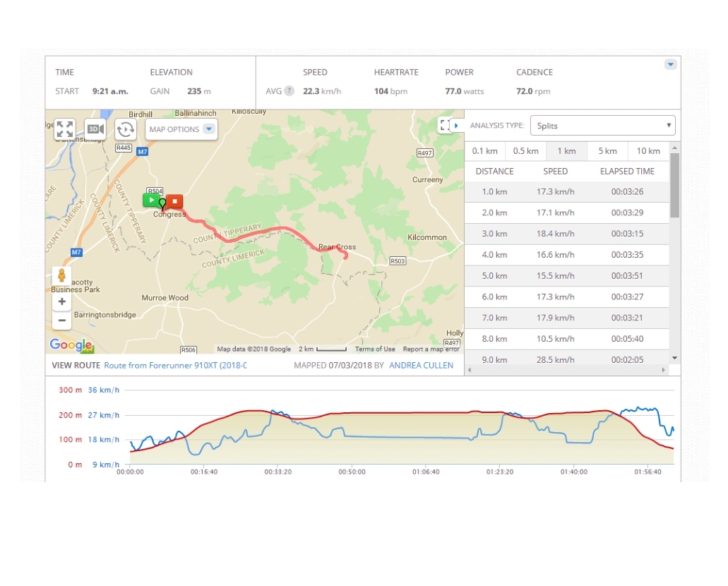The height and width of the screenshot is (586, 728).
Task: Click the green start marker on map
Action: pyautogui.click(x=151, y=201)
